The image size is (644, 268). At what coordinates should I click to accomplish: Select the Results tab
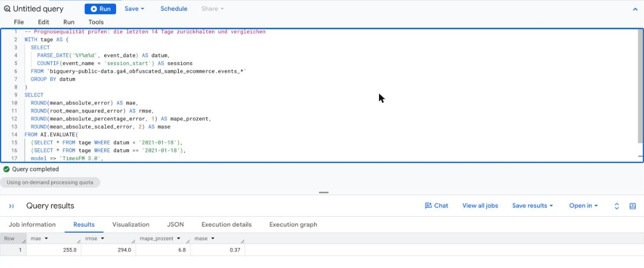(84, 224)
